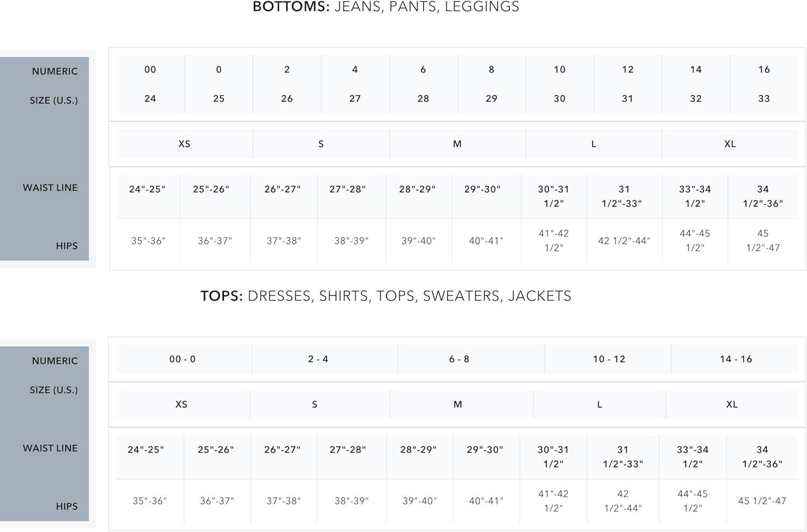Image resolution: width=807 pixels, height=532 pixels.
Task: Click the 24"-25" waist cell in bottoms chart
Action: point(147,189)
